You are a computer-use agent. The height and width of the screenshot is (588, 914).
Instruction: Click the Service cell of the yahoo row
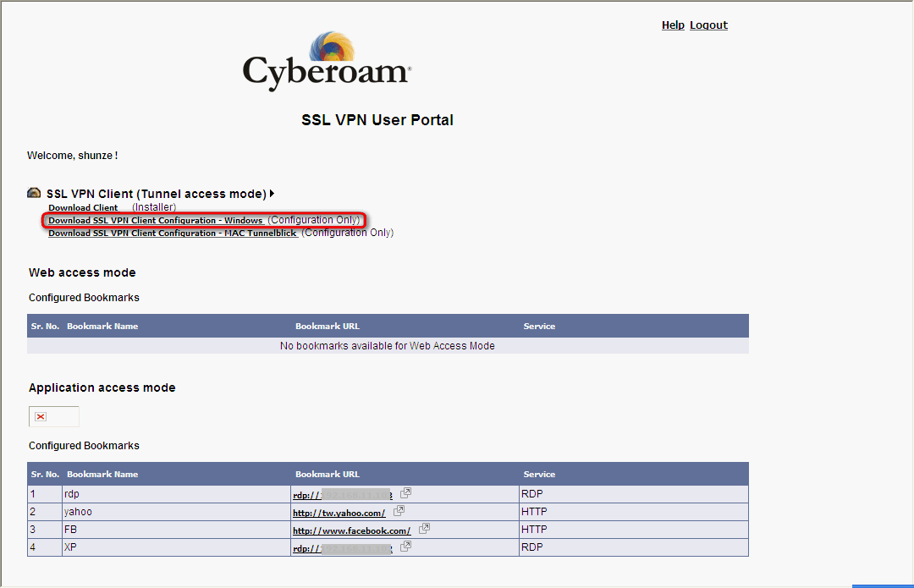[634, 512]
